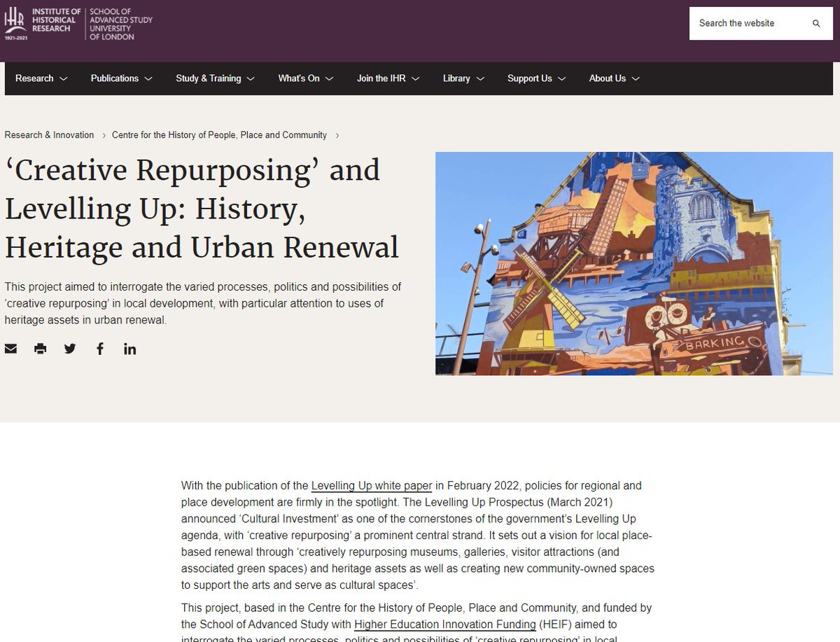Open the Levelling Up white paper link
The width and height of the screenshot is (840, 642).
(x=372, y=486)
